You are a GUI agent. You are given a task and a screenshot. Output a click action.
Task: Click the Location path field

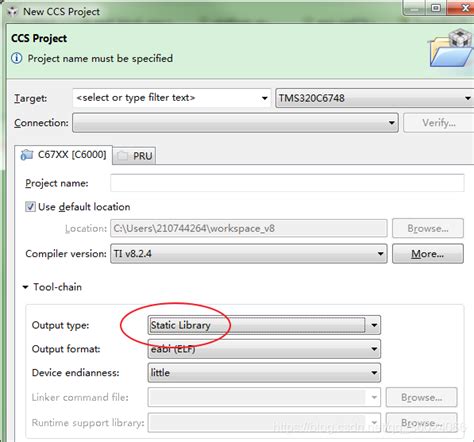point(249,228)
